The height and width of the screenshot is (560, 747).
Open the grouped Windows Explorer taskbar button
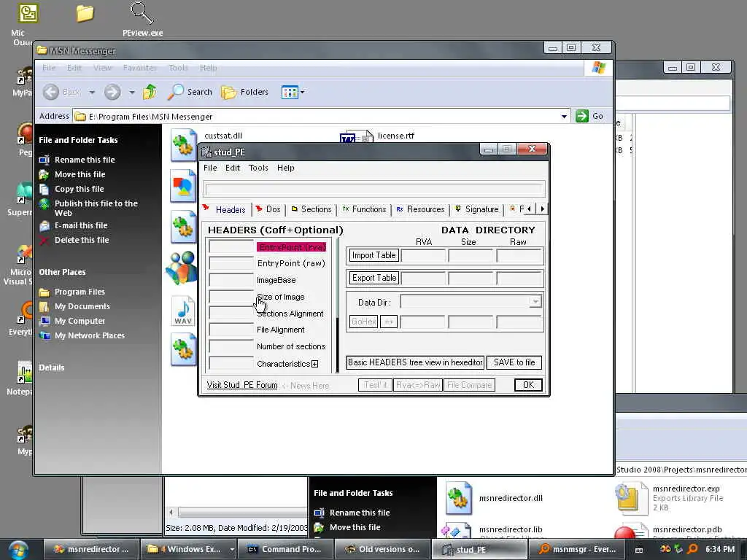pyautogui.click(x=189, y=549)
